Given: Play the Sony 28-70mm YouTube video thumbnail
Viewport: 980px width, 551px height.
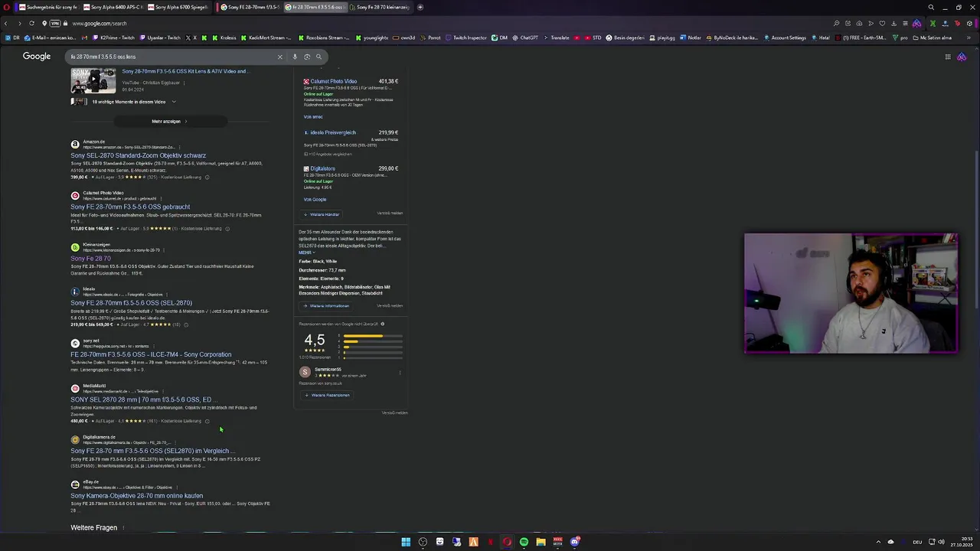Looking at the screenshot, I should pos(93,80).
